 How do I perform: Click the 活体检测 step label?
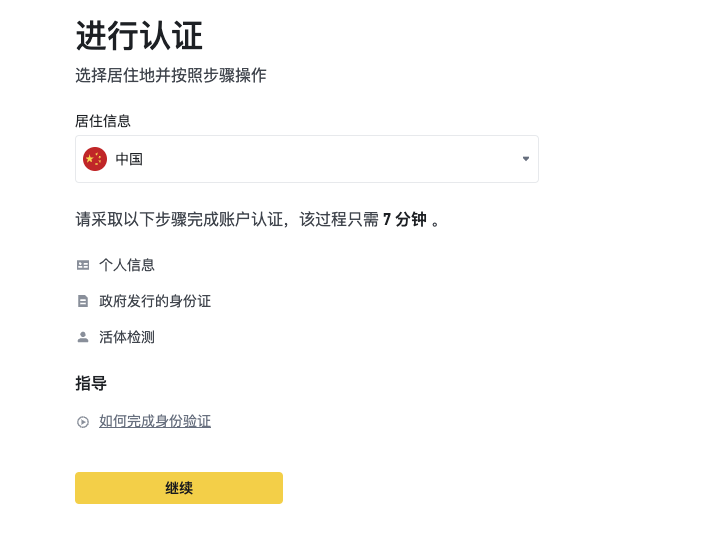[x=127, y=337]
